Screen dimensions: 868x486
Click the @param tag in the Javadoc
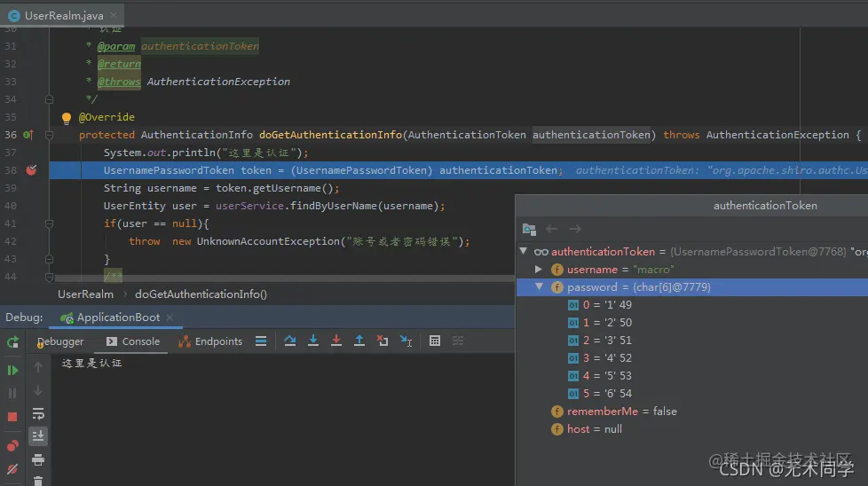116,46
